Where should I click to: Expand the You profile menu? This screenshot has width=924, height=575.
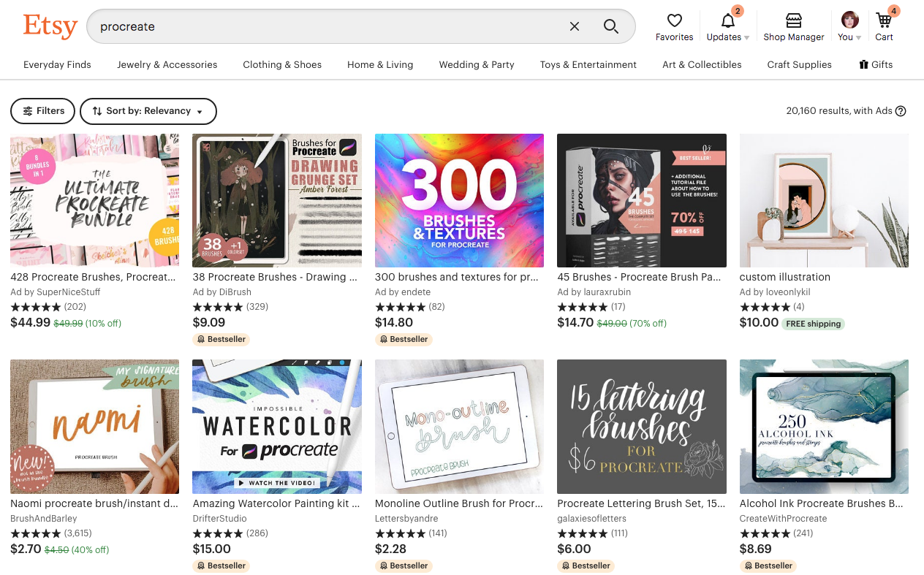click(849, 27)
